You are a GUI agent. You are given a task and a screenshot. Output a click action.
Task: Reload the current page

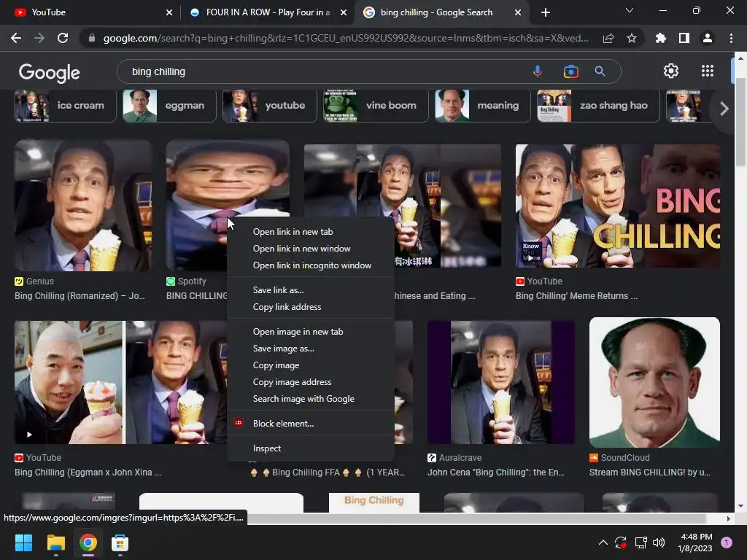tap(63, 38)
